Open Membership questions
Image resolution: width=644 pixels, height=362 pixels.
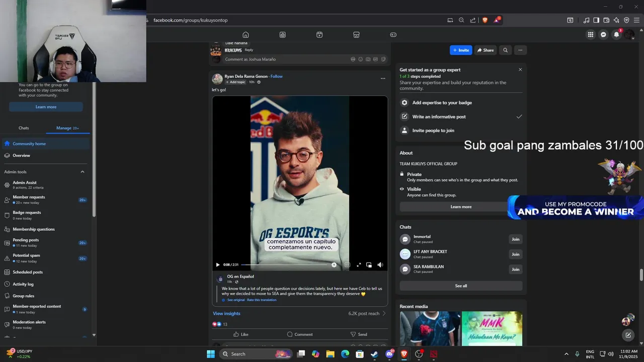point(46,229)
